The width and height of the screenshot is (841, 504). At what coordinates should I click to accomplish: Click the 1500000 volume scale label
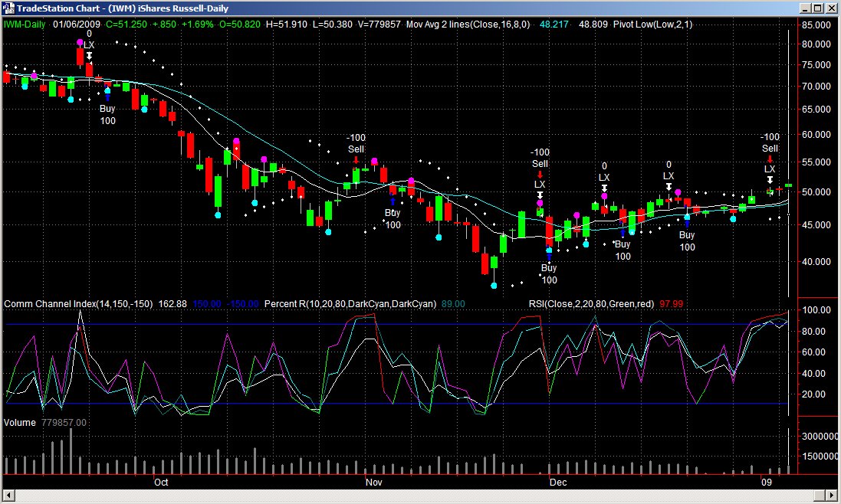click(820, 457)
